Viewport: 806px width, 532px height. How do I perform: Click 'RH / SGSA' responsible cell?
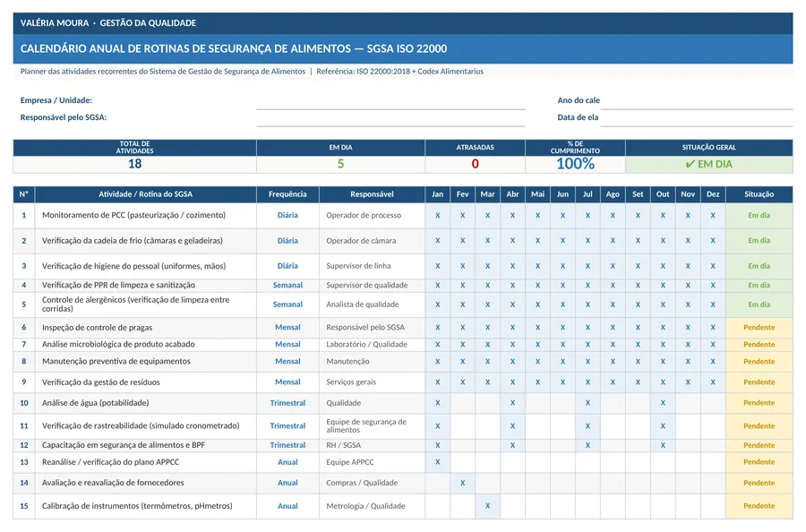click(x=372, y=445)
